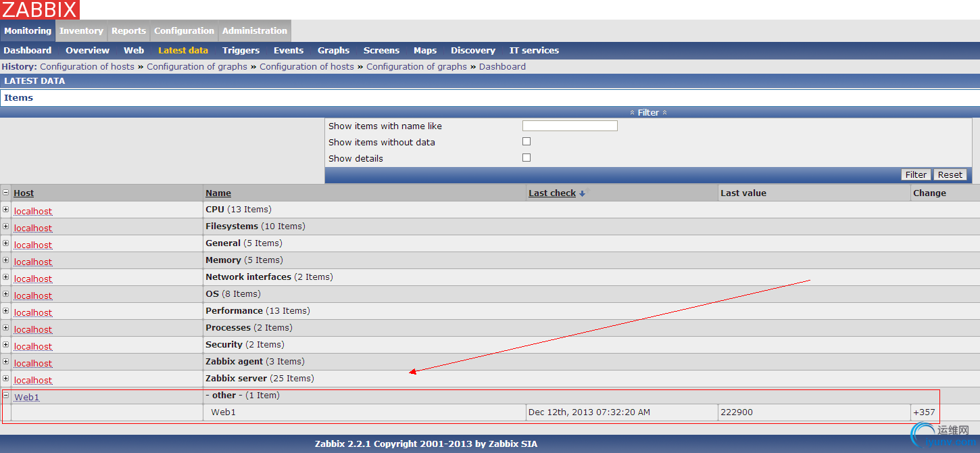Expand the OS (8 Items) row
The image size is (980, 453).
tap(6, 294)
